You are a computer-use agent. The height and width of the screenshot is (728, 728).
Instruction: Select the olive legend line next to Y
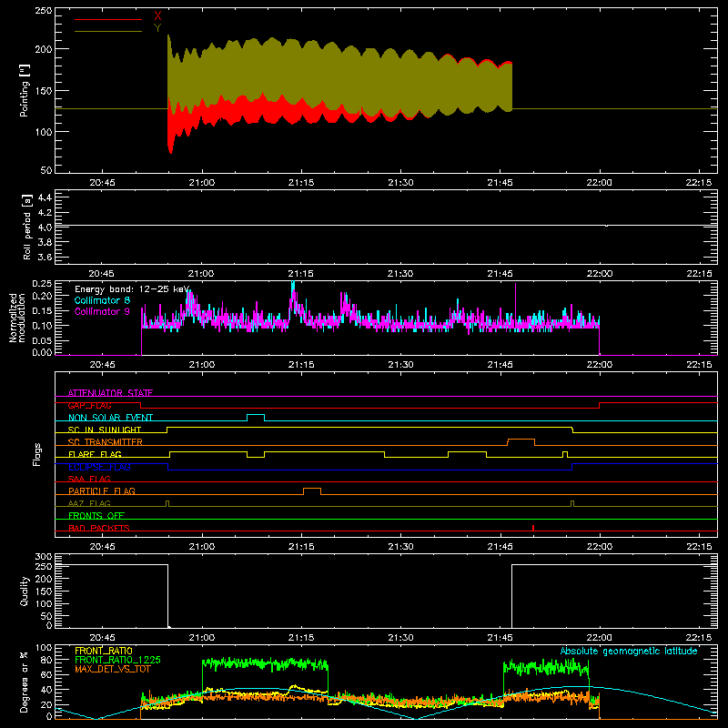(x=108, y=32)
